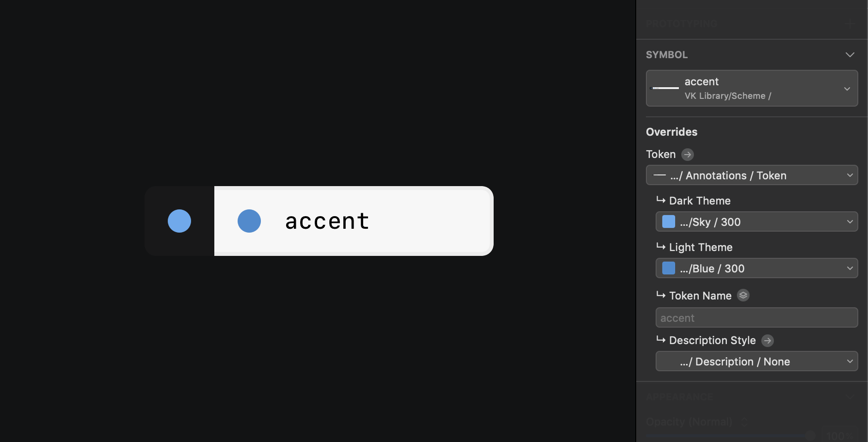
Task: Click the accent text label on canvas
Action: [x=327, y=221]
